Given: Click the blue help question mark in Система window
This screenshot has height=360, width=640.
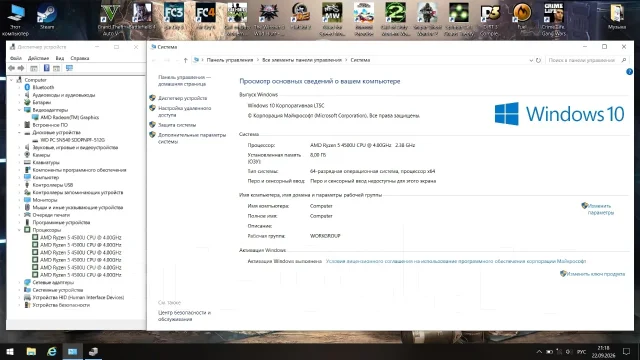Looking at the screenshot, I should [629, 72].
